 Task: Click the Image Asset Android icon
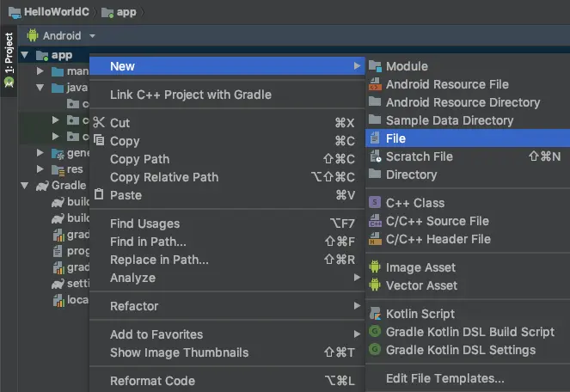375,267
